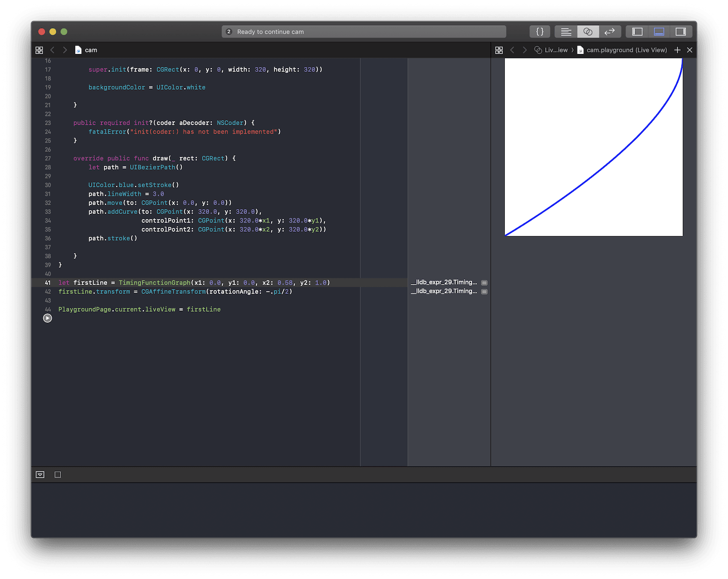
Task: Click on the fatalError call in line 24
Action: point(184,131)
